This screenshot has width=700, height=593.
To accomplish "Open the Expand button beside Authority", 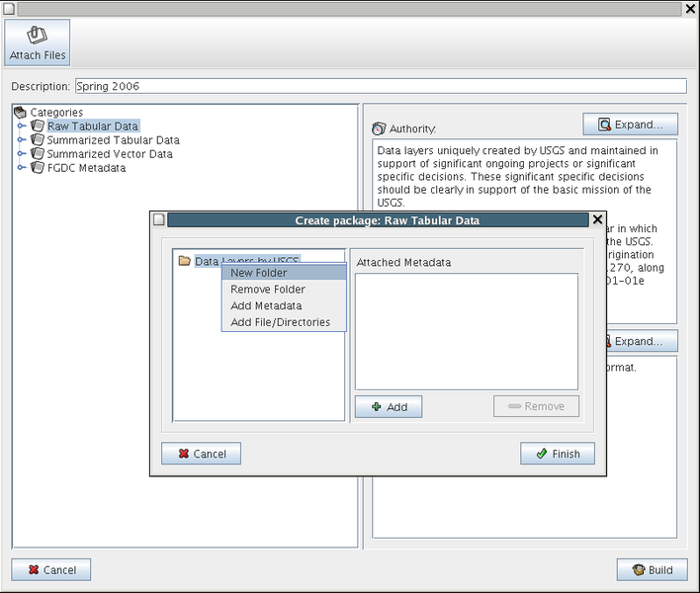I will tap(630, 125).
